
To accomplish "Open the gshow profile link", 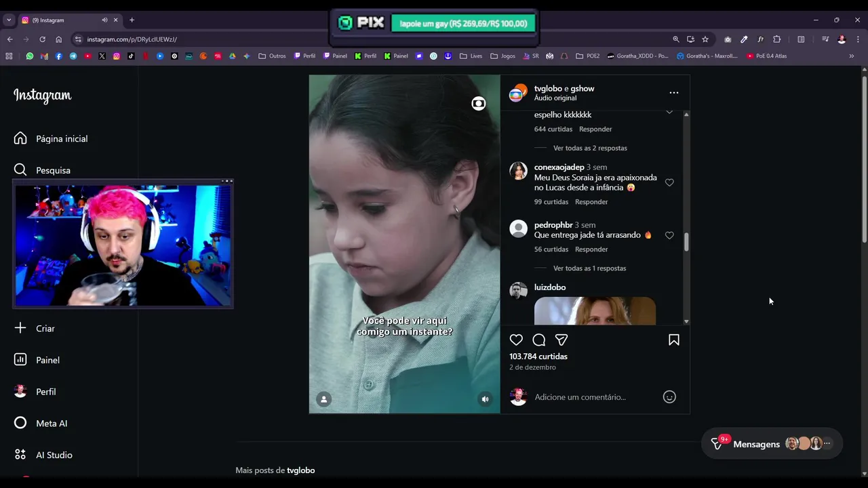I will coord(583,89).
